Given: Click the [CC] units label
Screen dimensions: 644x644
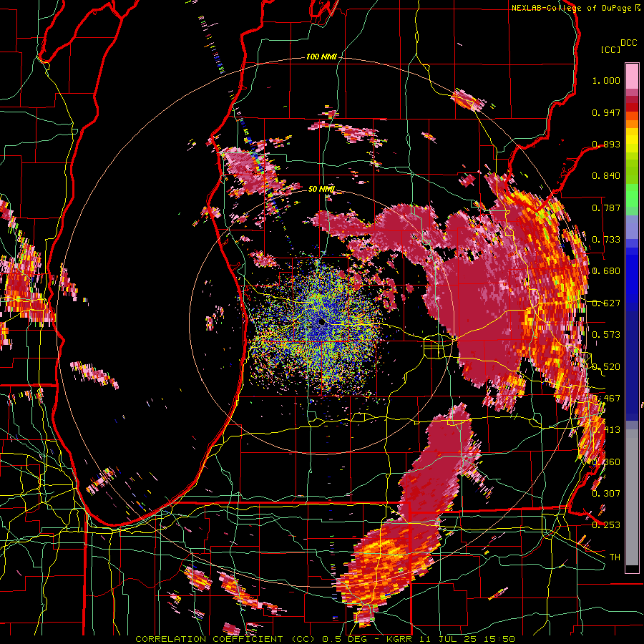Looking at the screenshot, I should (x=610, y=49).
